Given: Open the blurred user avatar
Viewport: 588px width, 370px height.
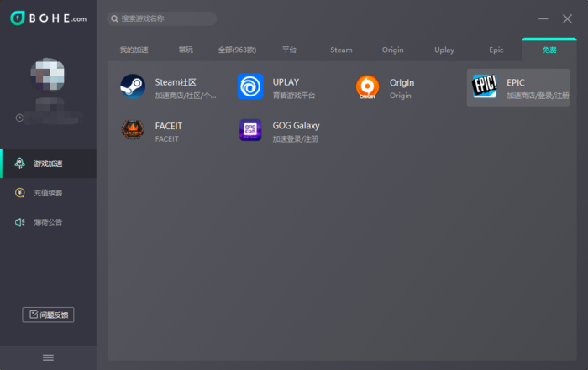Looking at the screenshot, I should (x=47, y=75).
